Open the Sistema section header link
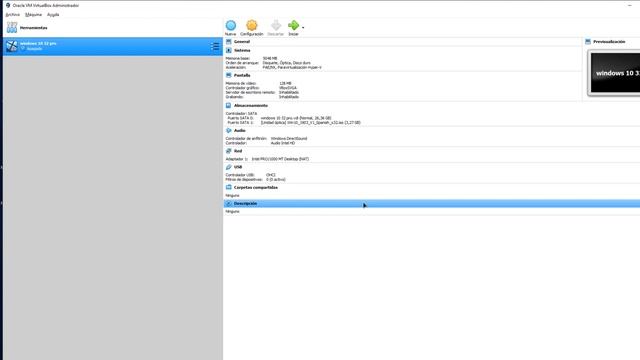Screen dimensions: 640x360 (x=242, y=50)
